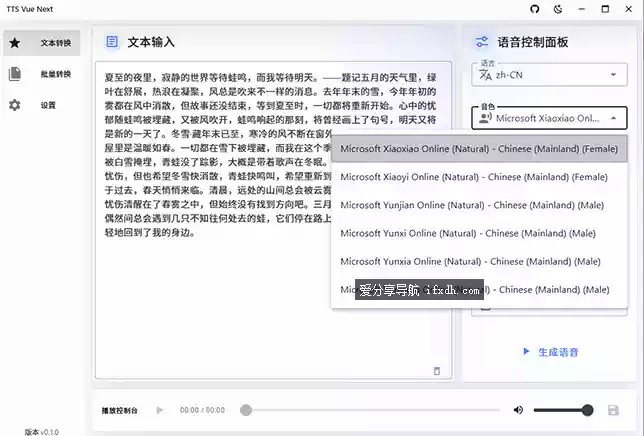The height and width of the screenshot is (436, 644).
Task: Close the TTS Vue Next window
Action: (x=628, y=9)
